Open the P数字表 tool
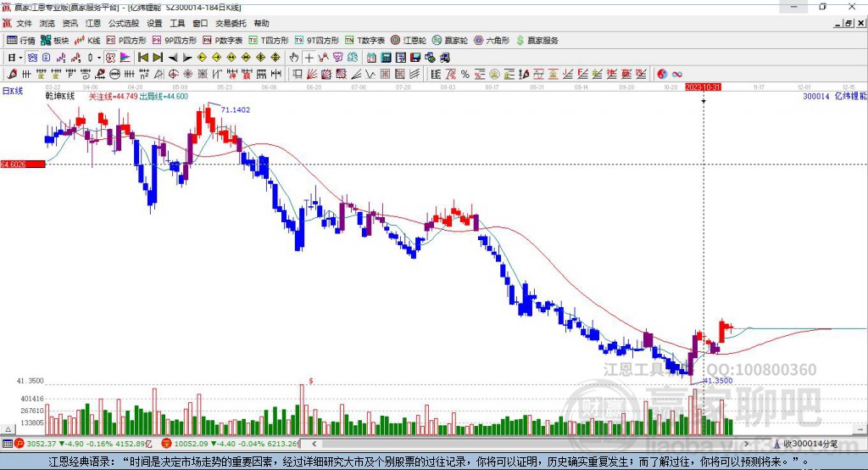Image resolution: width=868 pixels, height=470 pixels. (223, 41)
